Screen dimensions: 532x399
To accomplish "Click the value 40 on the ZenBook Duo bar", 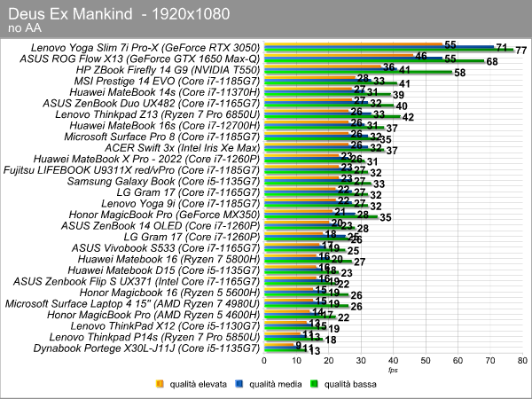I will [402, 106].
